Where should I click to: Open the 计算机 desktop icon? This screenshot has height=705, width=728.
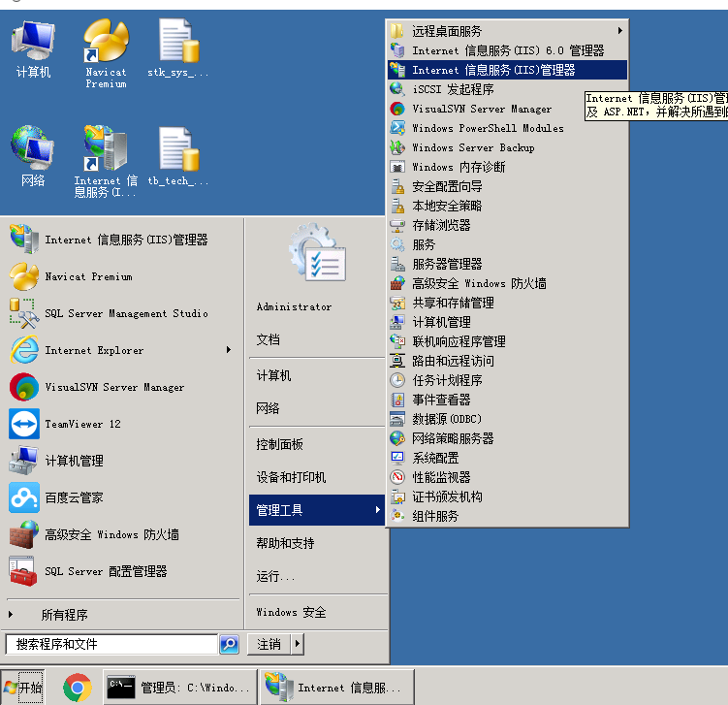click(x=33, y=48)
